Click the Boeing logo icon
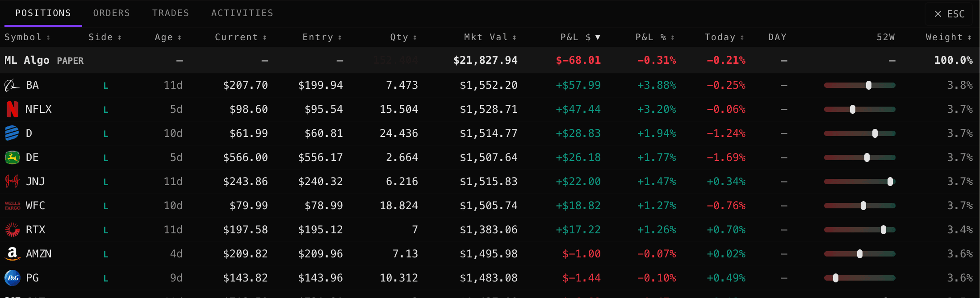980x298 pixels. pyautogui.click(x=12, y=85)
